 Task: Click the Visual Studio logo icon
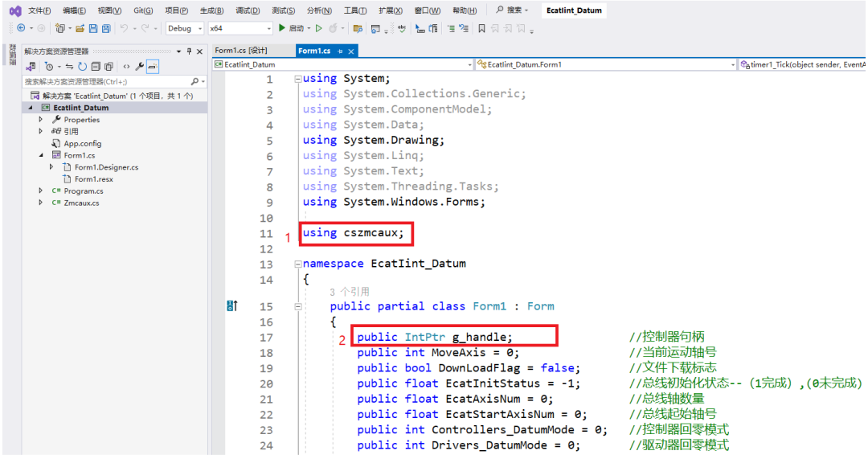point(15,10)
